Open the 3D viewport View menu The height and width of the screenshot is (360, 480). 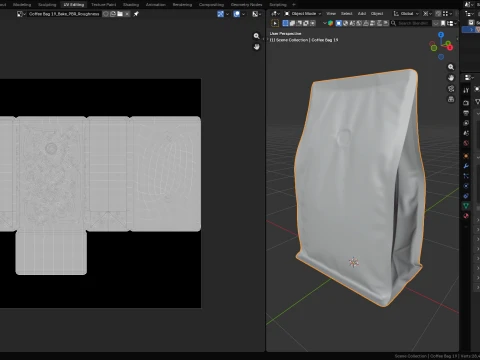[x=331, y=14]
